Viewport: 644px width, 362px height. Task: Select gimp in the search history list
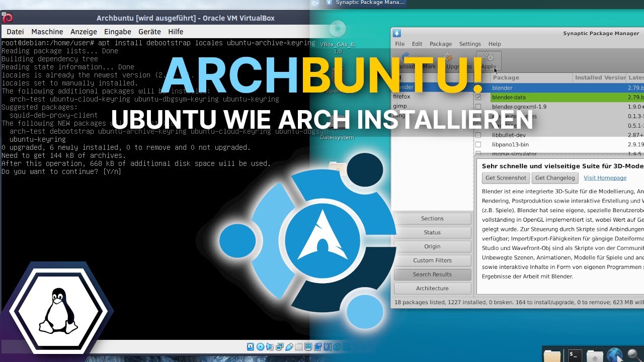click(x=400, y=106)
